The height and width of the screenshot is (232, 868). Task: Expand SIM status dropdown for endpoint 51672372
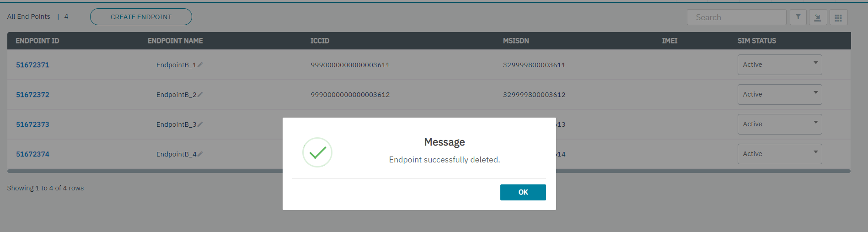pos(779,95)
